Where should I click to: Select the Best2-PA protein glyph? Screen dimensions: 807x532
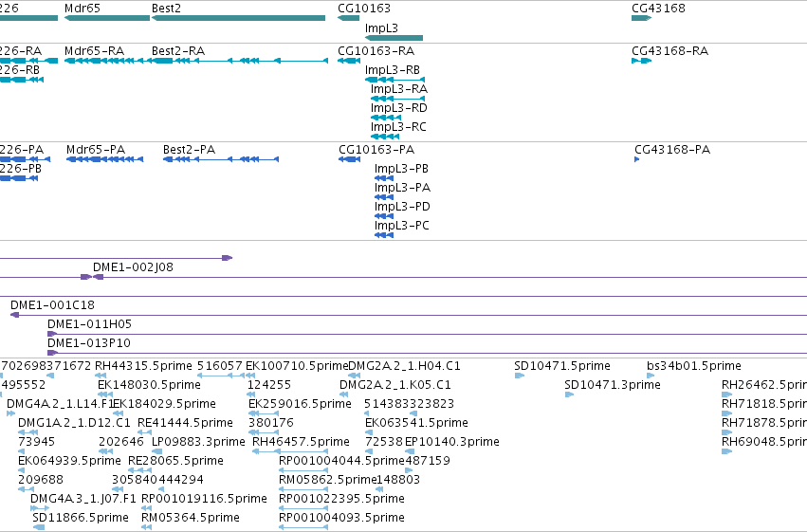point(221,159)
